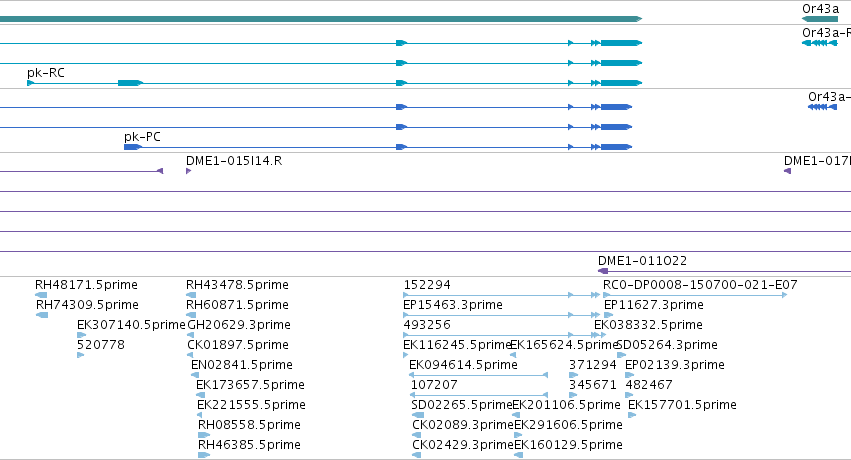Click the Or43a gene arrow glyph

tap(820, 19)
